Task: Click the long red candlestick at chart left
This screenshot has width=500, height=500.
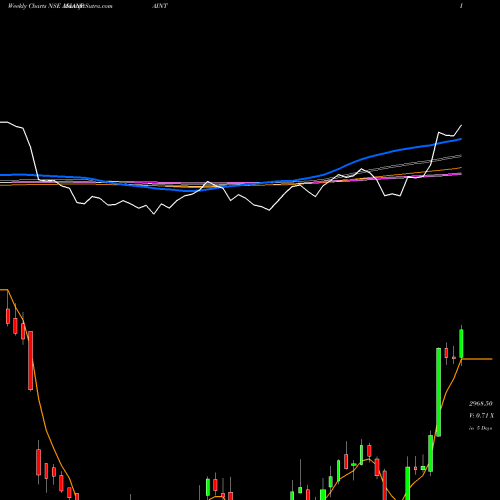Action: pyautogui.click(x=30, y=360)
